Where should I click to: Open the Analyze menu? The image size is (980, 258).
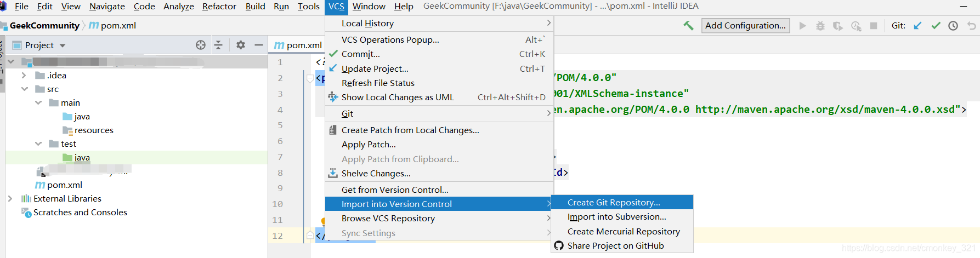coord(179,7)
